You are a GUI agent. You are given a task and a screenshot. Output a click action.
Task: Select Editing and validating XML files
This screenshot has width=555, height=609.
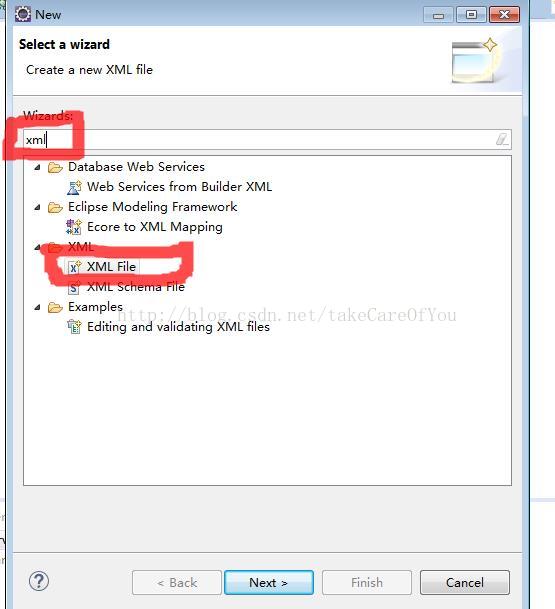(x=178, y=327)
